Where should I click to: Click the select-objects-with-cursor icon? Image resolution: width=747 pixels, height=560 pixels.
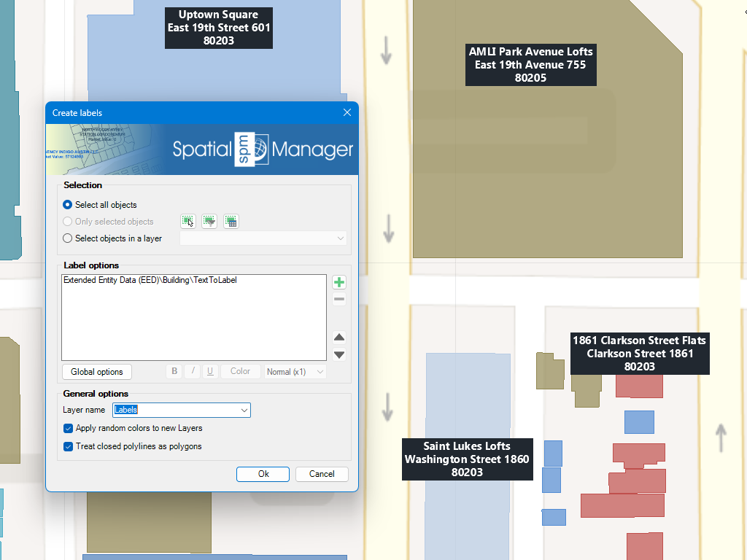coord(187,222)
